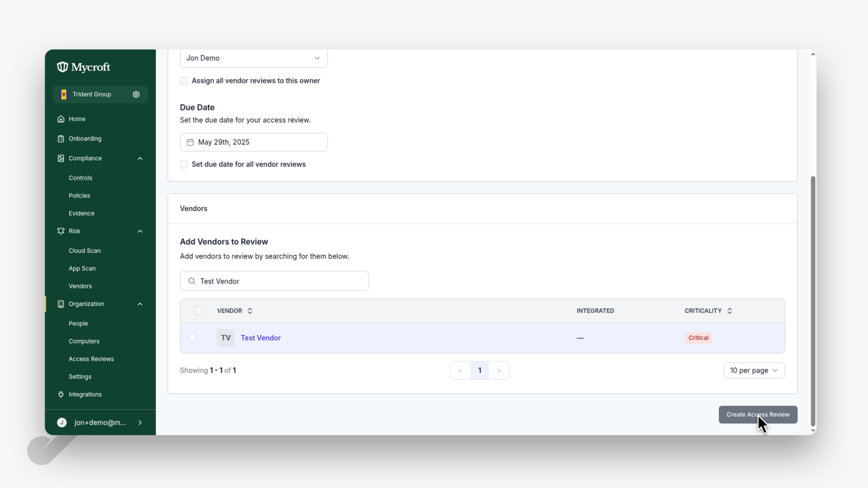Check set due date for all vendor reviews

pyautogui.click(x=184, y=164)
